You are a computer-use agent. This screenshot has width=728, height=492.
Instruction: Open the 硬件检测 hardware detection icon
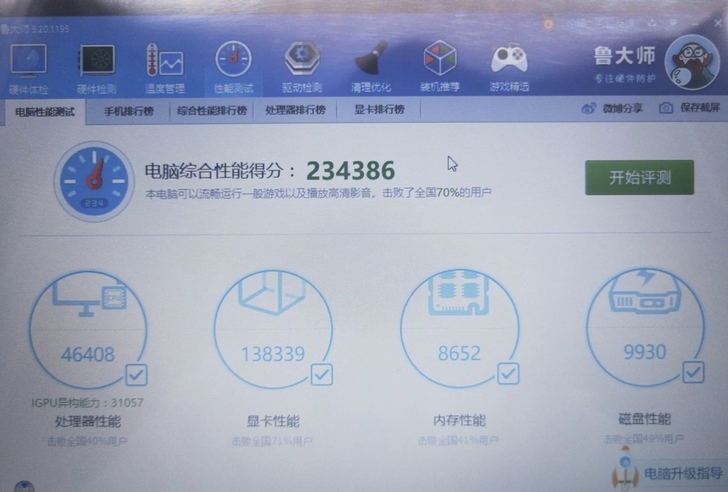(x=97, y=60)
